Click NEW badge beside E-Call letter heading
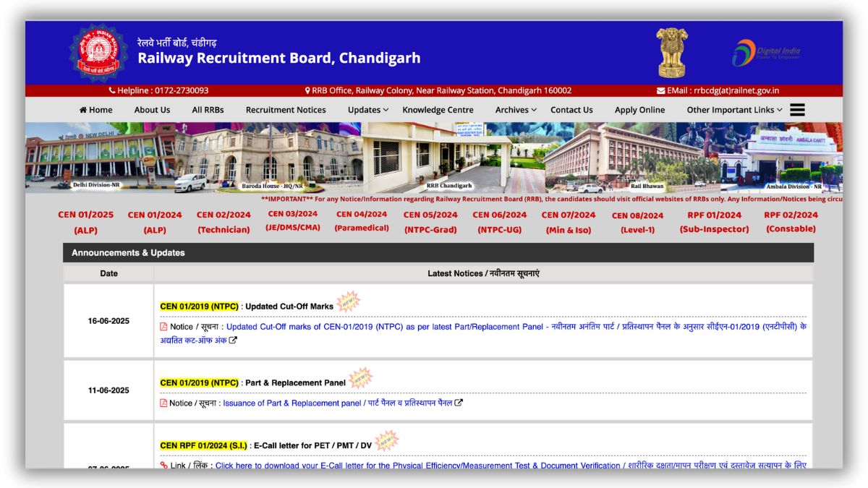 (x=387, y=441)
